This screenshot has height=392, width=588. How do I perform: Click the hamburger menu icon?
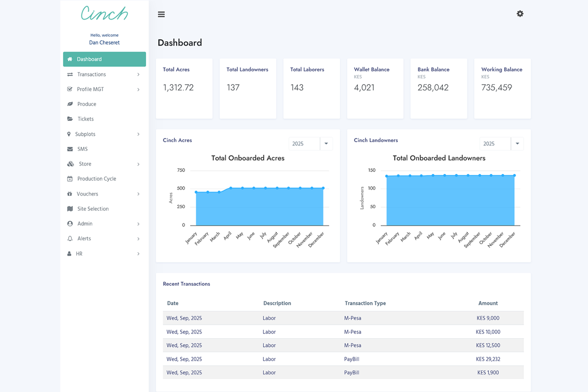(x=161, y=14)
